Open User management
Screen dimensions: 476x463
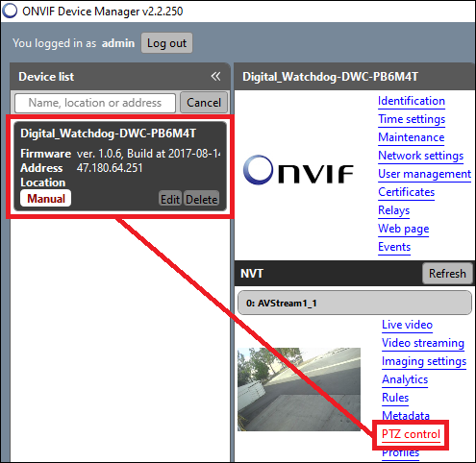[x=424, y=174]
